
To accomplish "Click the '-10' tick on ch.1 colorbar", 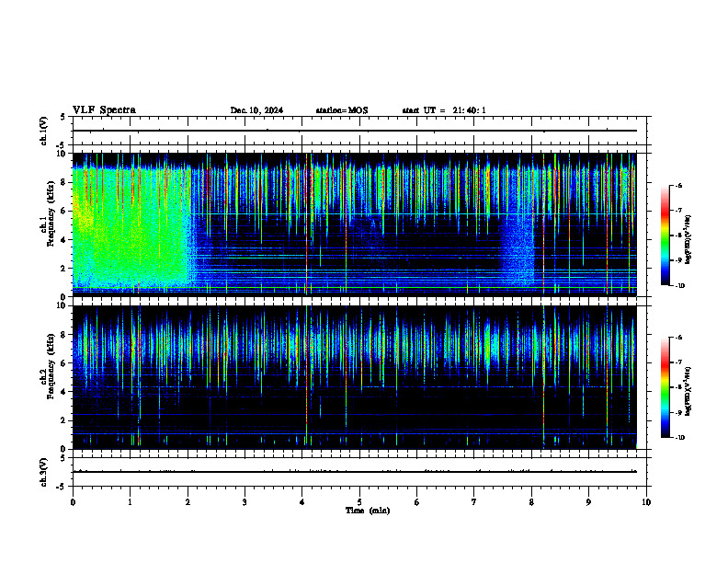I will (x=679, y=285).
